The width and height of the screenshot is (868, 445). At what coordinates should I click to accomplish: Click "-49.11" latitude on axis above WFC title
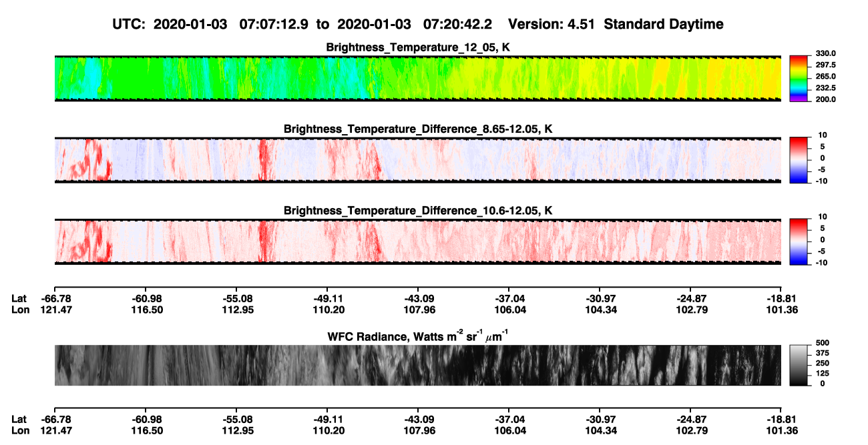click(x=327, y=298)
